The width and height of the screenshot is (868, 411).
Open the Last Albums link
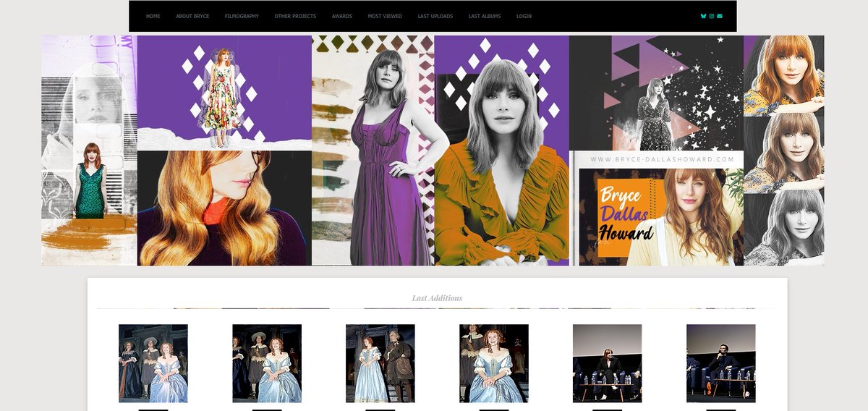point(485,16)
